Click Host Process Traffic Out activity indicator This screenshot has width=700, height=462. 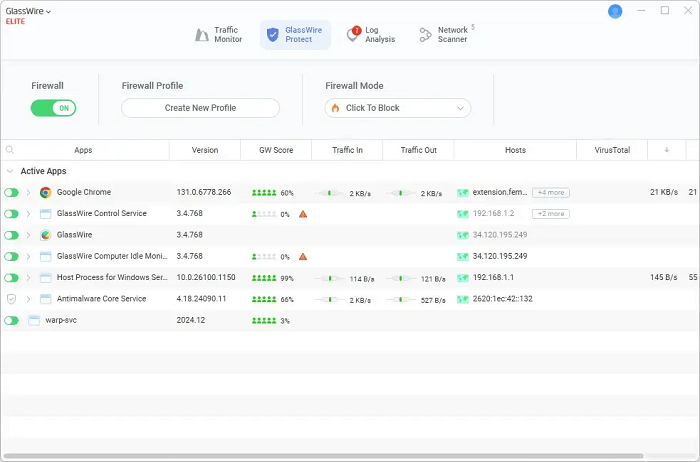point(400,278)
